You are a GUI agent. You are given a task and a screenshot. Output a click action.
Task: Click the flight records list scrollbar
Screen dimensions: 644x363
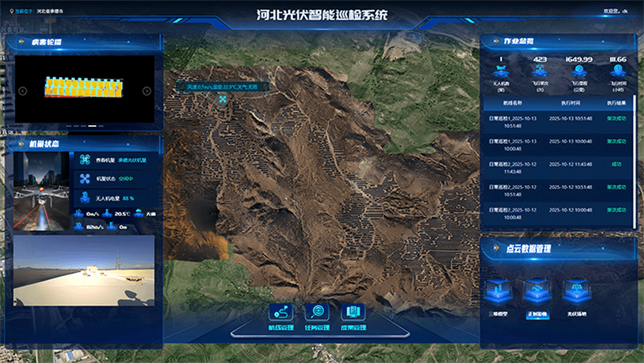[x=634, y=129]
